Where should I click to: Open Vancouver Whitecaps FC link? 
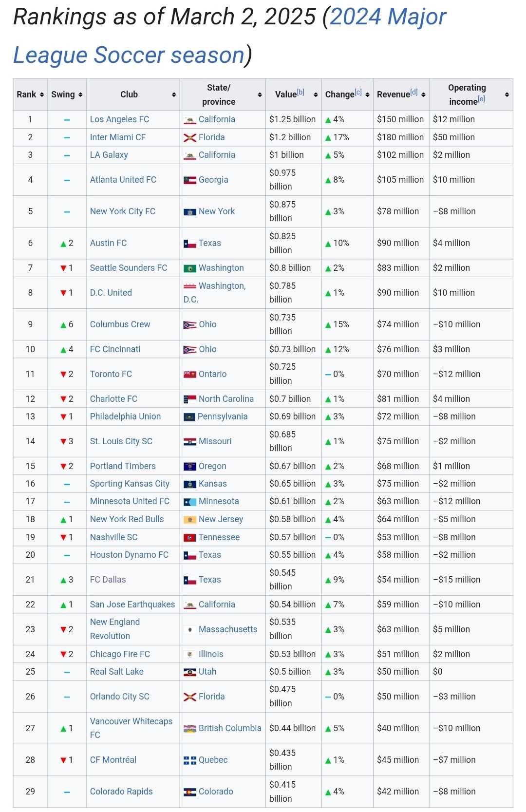(131, 728)
